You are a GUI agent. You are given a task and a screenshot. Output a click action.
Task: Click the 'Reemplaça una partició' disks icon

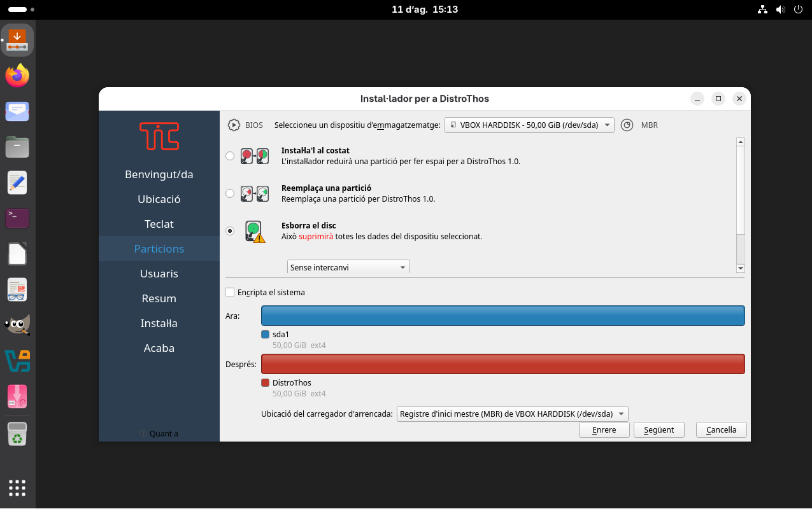(x=255, y=193)
